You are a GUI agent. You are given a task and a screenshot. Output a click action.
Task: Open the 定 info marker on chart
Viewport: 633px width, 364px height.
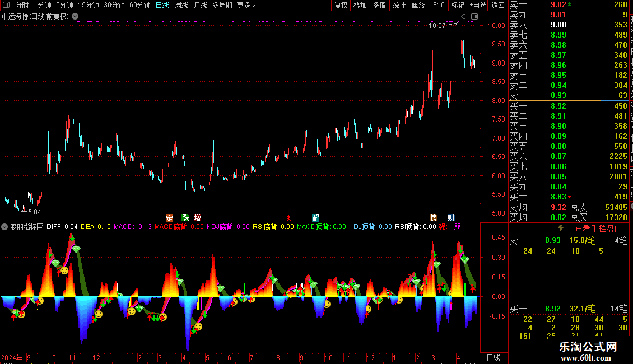click(170, 217)
